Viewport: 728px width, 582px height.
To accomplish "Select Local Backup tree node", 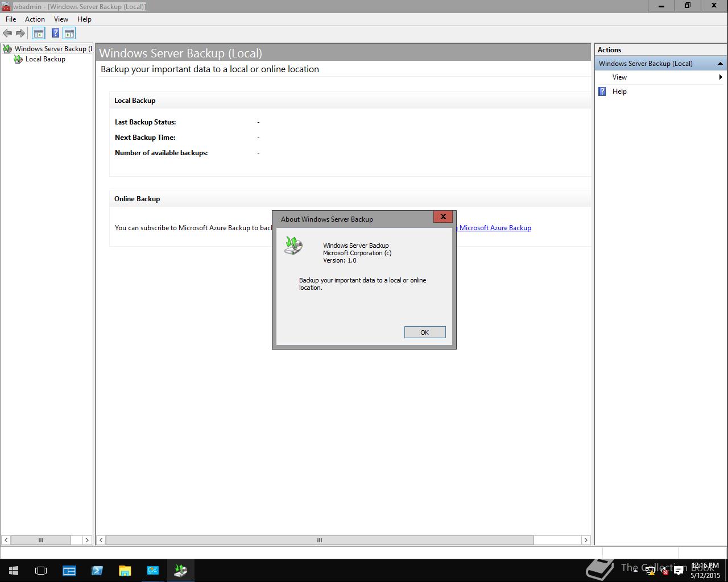I will tap(40, 59).
